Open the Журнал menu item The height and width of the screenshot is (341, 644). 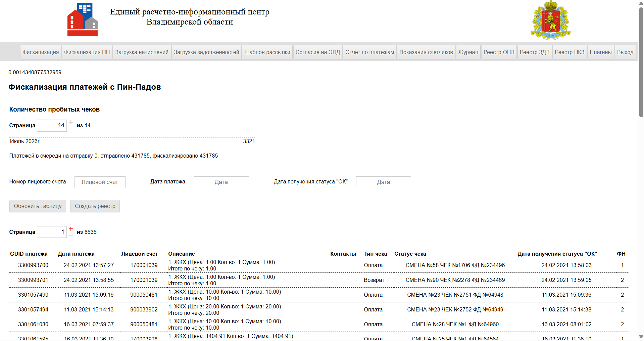pyautogui.click(x=468, y=52)
